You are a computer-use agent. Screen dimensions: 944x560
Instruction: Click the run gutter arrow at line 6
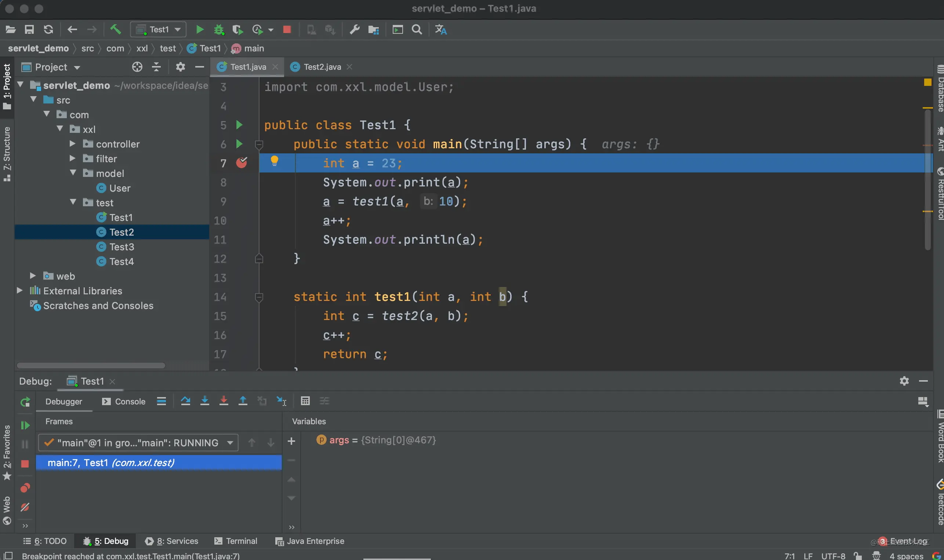(239, 144)
